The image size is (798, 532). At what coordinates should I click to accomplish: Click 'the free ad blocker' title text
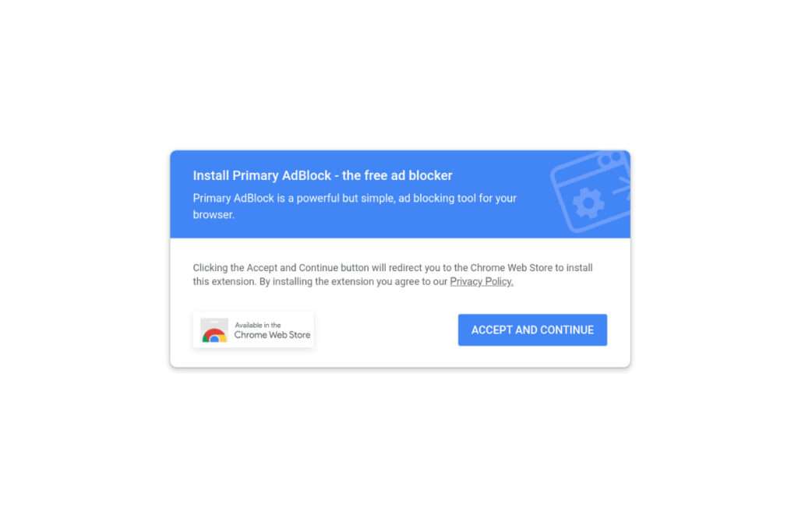pos(397,175)
